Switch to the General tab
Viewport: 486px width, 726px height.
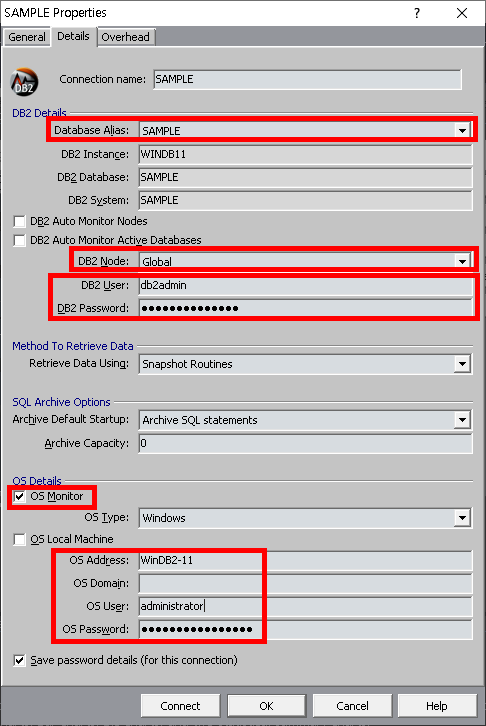(x=27, y=37)
